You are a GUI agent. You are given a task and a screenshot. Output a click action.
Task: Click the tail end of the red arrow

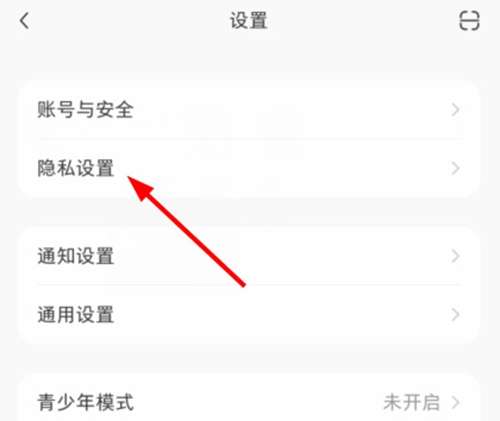coord(243,284)
